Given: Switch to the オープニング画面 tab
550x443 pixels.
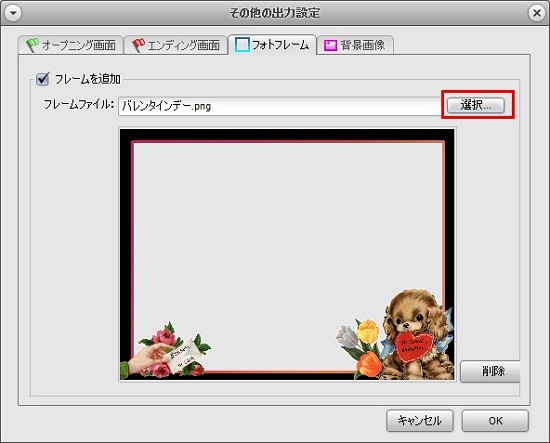Looking at the screenshot, I should [71, 45].
